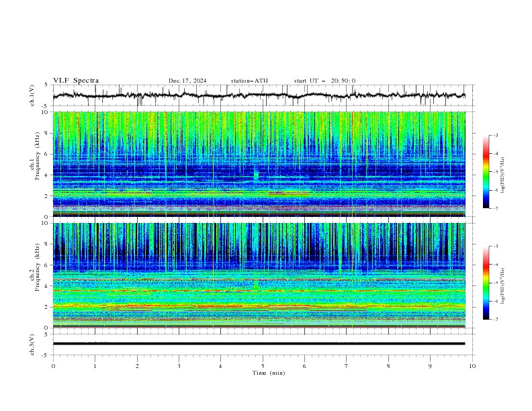The width and height of the screenshot is (532, 411).
Task: Click the "station=ATH" header label
Action: coord(249,81)
